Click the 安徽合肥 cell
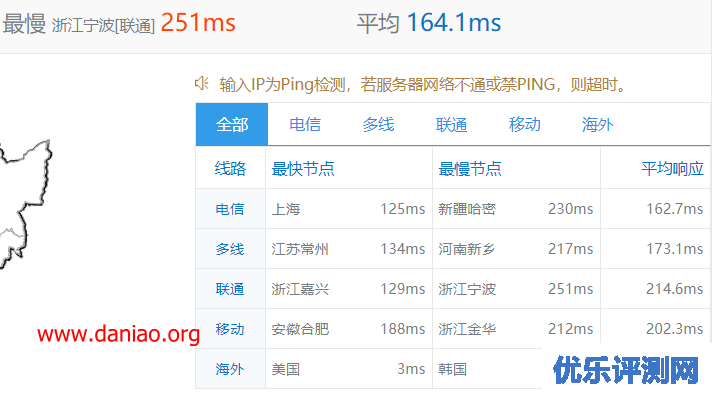This screenshot has height=397, width=712. [x=300, y=329]
